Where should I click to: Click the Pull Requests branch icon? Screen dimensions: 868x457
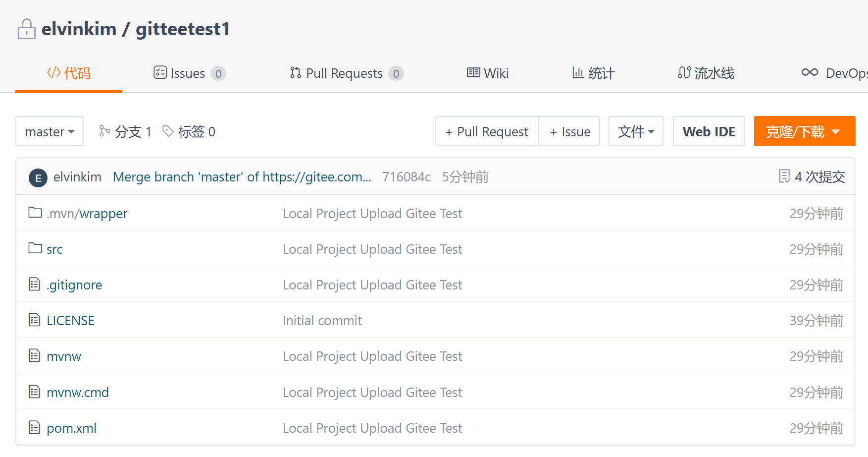[x=296, y=73]
